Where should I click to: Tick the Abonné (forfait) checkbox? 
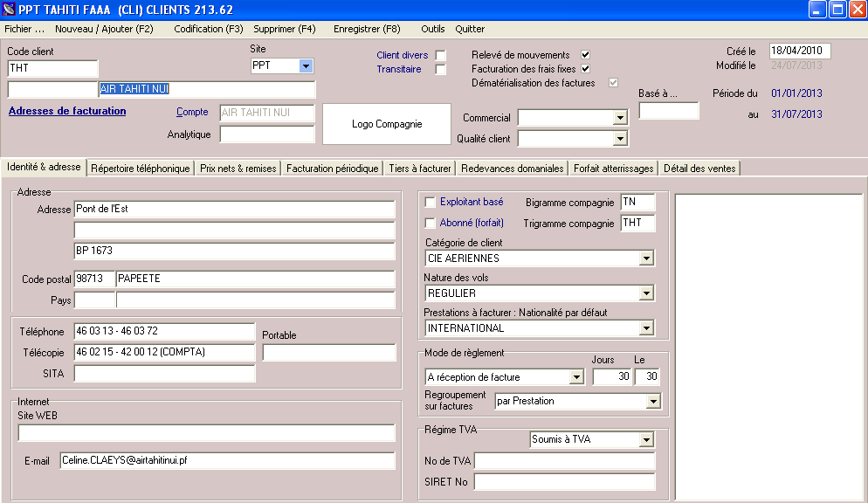pyautogui.click(x=430, y=224)
